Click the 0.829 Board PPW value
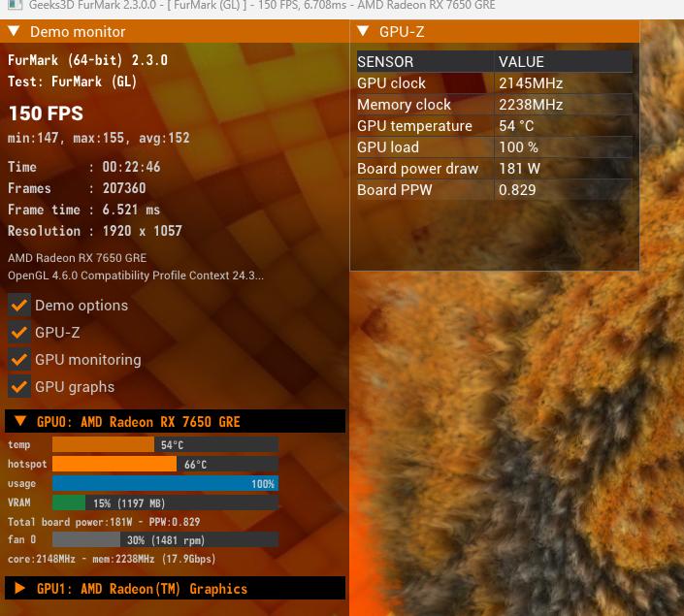The height and width of the screenshot is (616, 684). click(x=517, y=190)
